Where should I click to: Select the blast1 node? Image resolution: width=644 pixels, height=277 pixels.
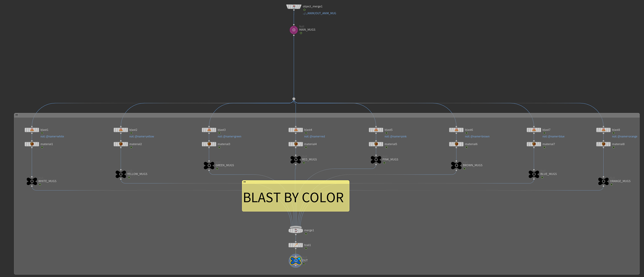pos(32,130)
